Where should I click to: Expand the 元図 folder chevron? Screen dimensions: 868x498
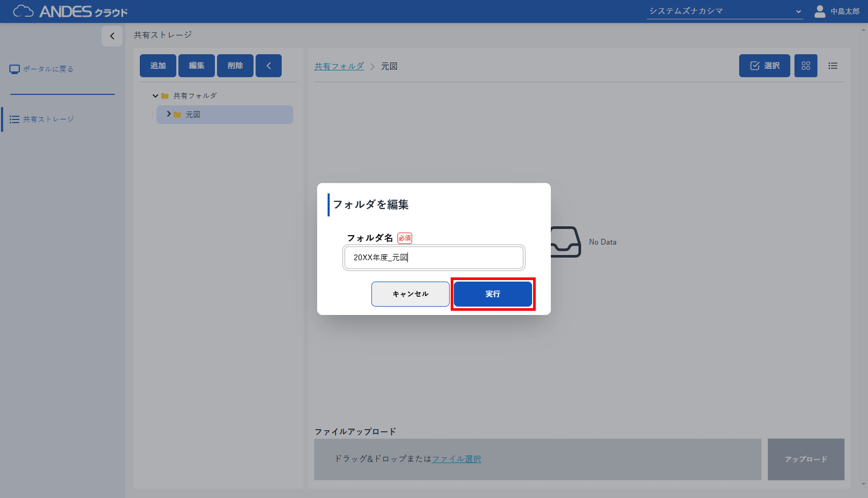[168, 114]
